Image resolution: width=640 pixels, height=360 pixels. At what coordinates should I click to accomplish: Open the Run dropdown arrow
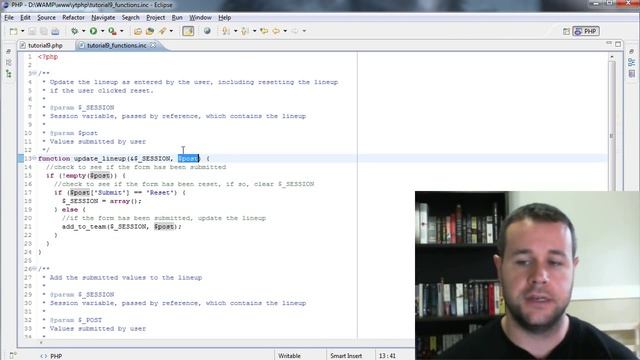(102, 31)
